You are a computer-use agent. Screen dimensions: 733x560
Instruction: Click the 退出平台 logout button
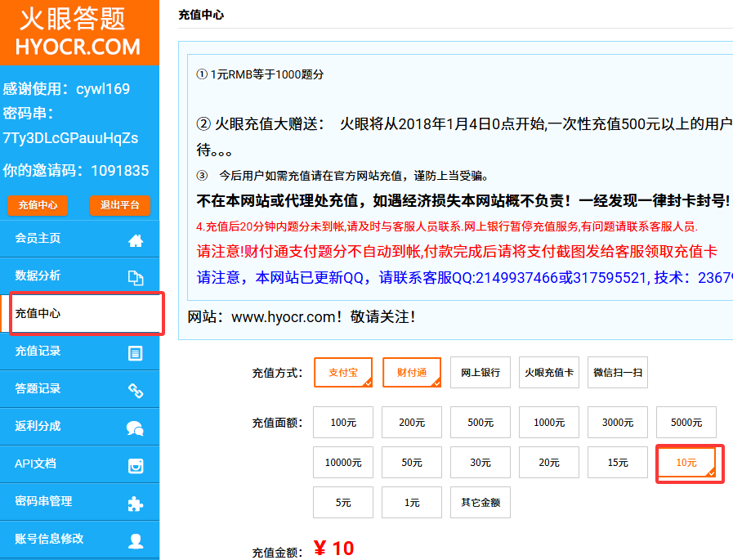(x=120, y=205)
